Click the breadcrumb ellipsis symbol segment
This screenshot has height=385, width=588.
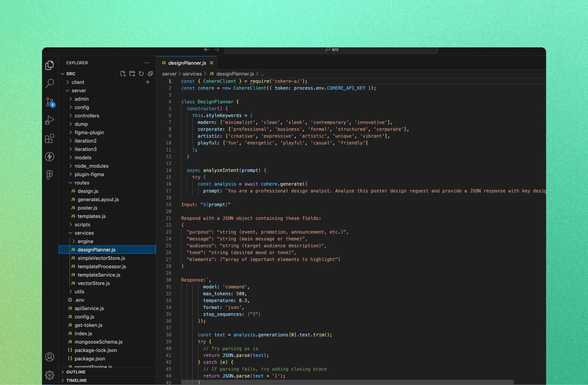click(x=262, y=74)
